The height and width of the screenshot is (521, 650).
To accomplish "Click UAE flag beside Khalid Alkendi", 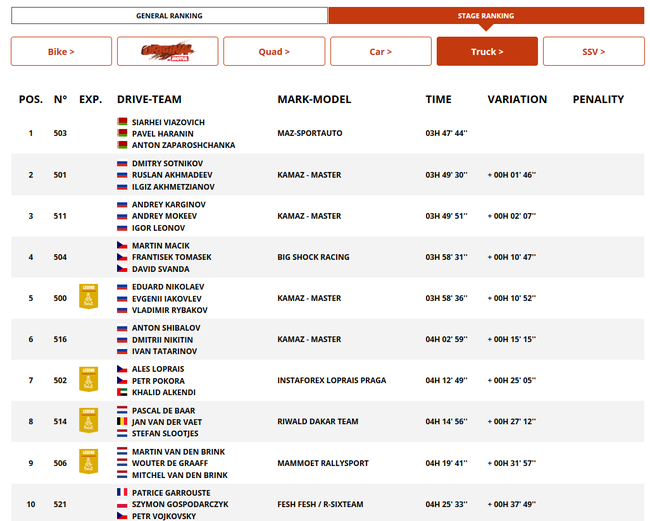I will pos(122,392).
